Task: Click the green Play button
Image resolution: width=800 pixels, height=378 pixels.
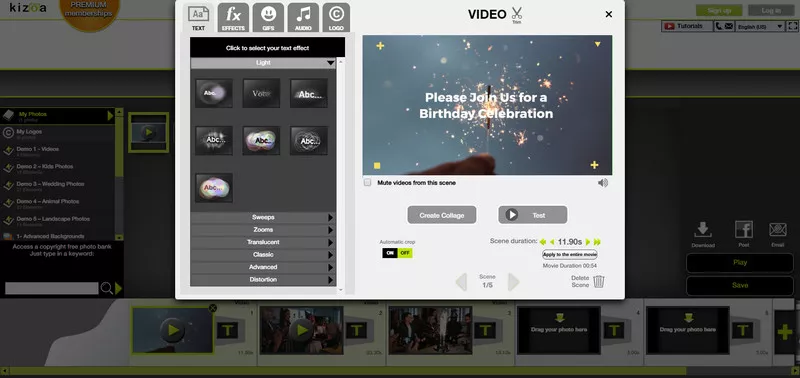Action: 740,263
